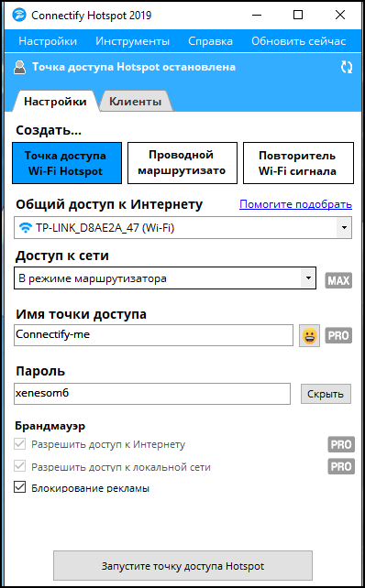The width and height of the screenshot is (365, 588).
Task: Close the Connectify Hotspot window
Action: coord(340,15)
